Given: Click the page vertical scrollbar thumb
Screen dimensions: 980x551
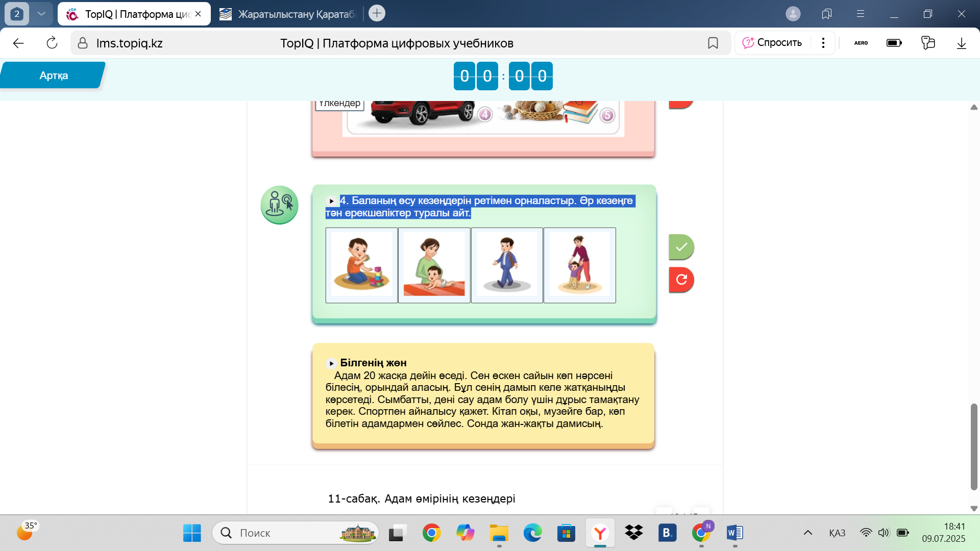Looking at the screenshot, I should [974, 446].
